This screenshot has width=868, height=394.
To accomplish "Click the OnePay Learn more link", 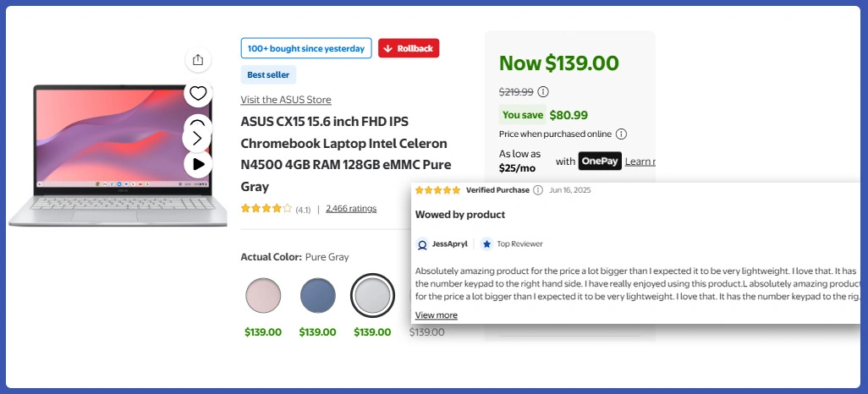I will point(640,161).
